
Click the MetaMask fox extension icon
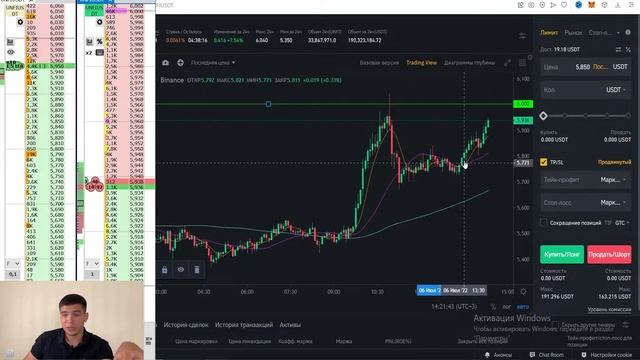(591, 5)
